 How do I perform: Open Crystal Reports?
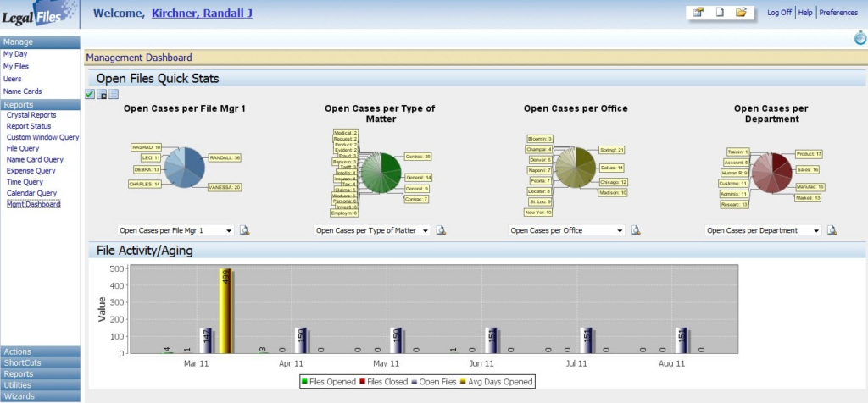click(x=31, y=115)
